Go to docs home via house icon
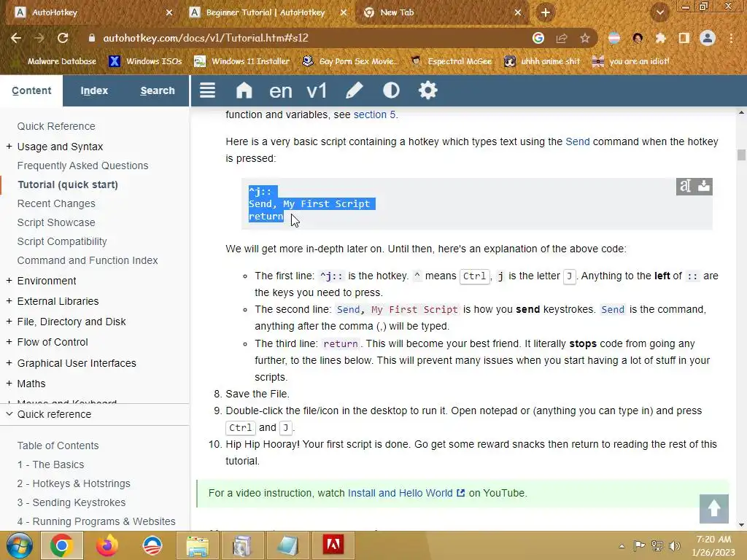This screenshot has height=560, width=747. (x=244, y=90)
